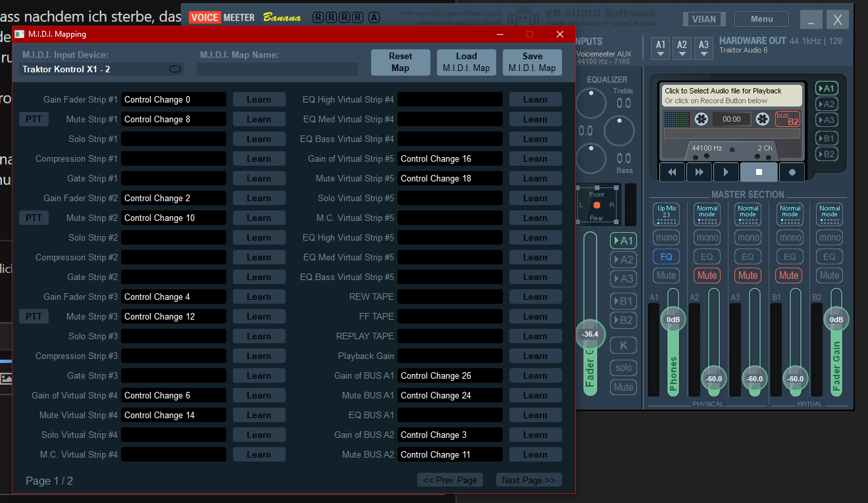Click the B2 Fader Gain knob
This screenshot has height=503, width=868.
click(836, 320)
